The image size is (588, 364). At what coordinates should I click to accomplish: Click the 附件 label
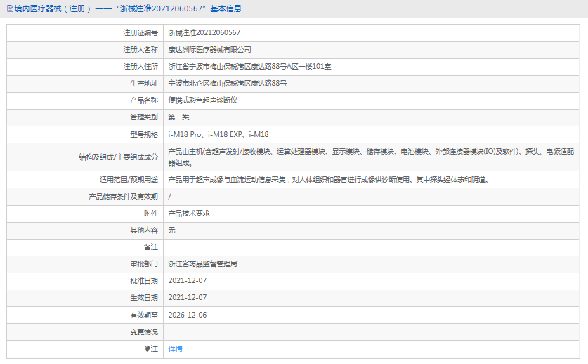pos(151,214)
